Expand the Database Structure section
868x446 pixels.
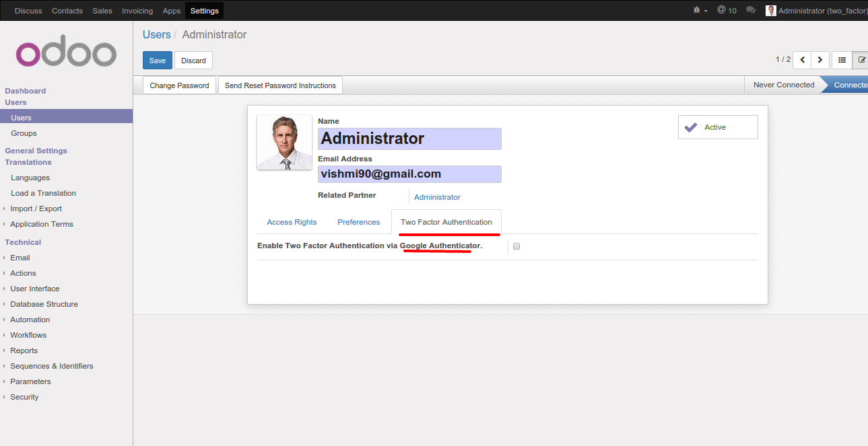coord(44,304)
